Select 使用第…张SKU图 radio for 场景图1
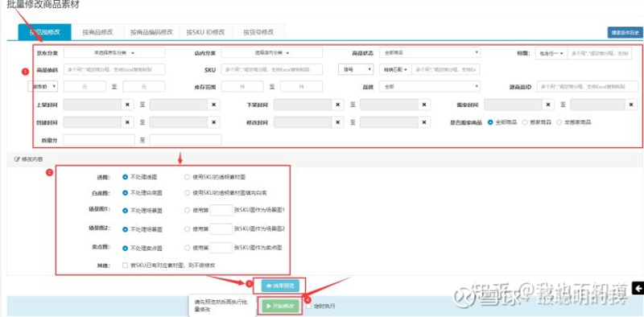Image resolution: width=644 pixels, height=317 pixels. (x=188, y=210)
